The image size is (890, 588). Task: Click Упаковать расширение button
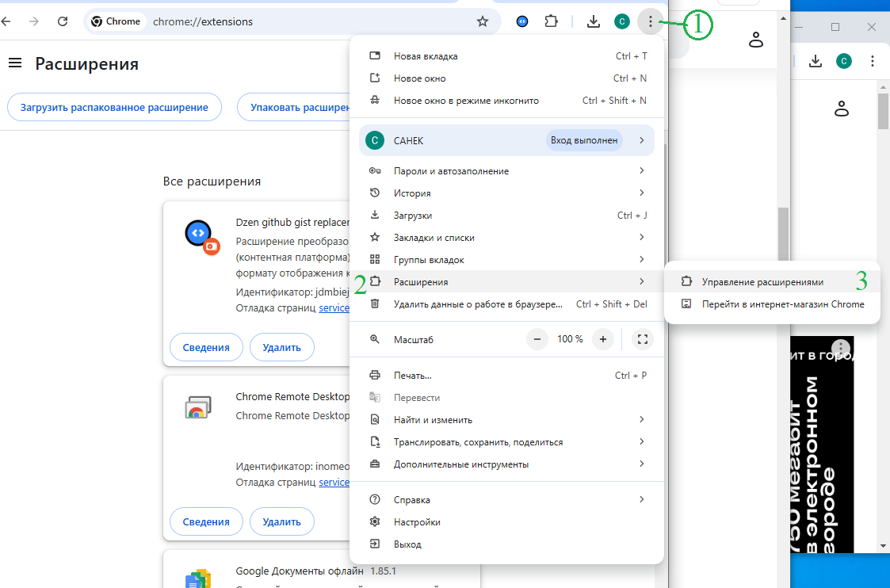pos(295,107)
